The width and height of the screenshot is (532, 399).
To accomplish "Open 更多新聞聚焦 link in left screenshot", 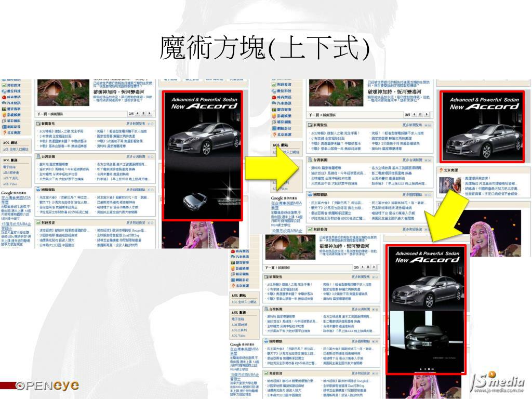I will (x=136, y=124).
